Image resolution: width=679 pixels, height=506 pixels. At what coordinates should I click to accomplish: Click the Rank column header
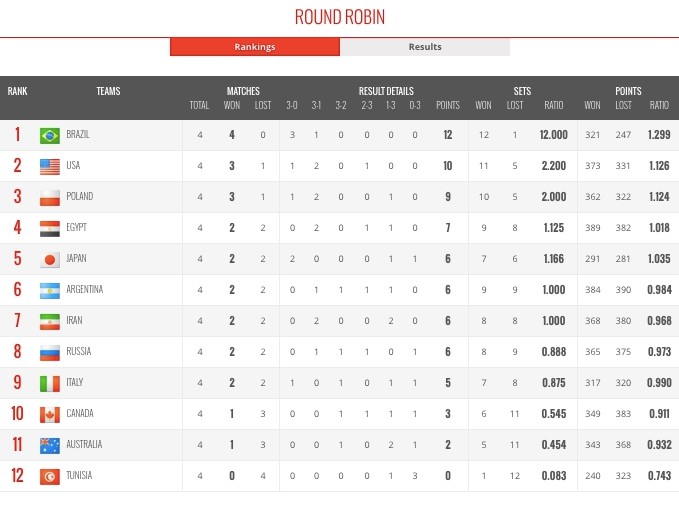click(x=17, y=91)
